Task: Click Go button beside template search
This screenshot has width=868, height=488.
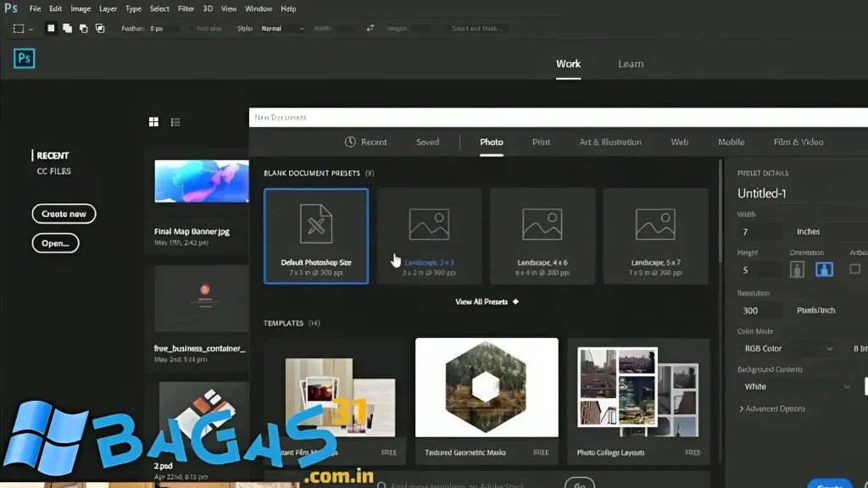Action: pos(580,483)
